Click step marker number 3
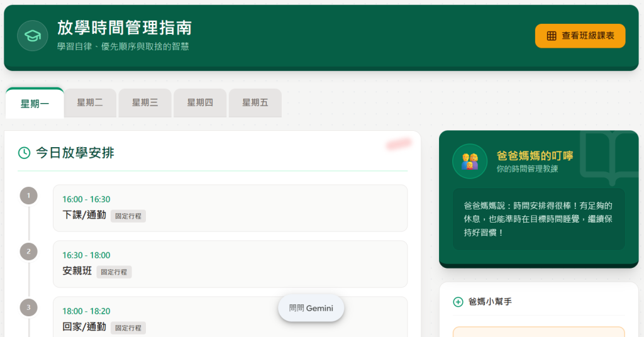Screen dimensions: 644x337 pyautogui.click(x=29, y=307)
